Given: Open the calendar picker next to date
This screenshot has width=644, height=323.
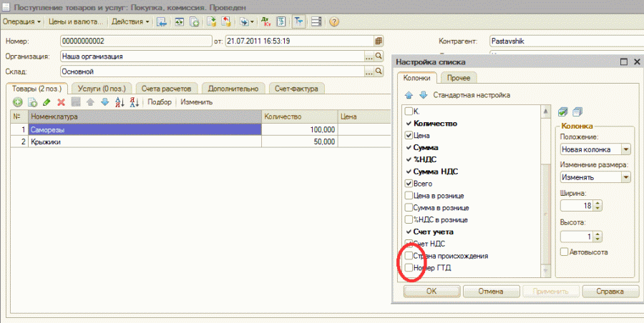Looking at the screenshot, I should pos(379,41).
